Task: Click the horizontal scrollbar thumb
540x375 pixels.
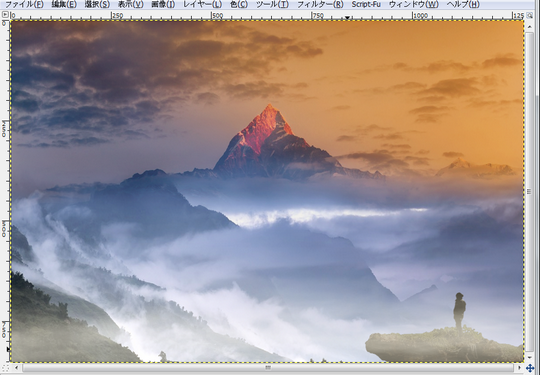Action: (x=268, y=368)
